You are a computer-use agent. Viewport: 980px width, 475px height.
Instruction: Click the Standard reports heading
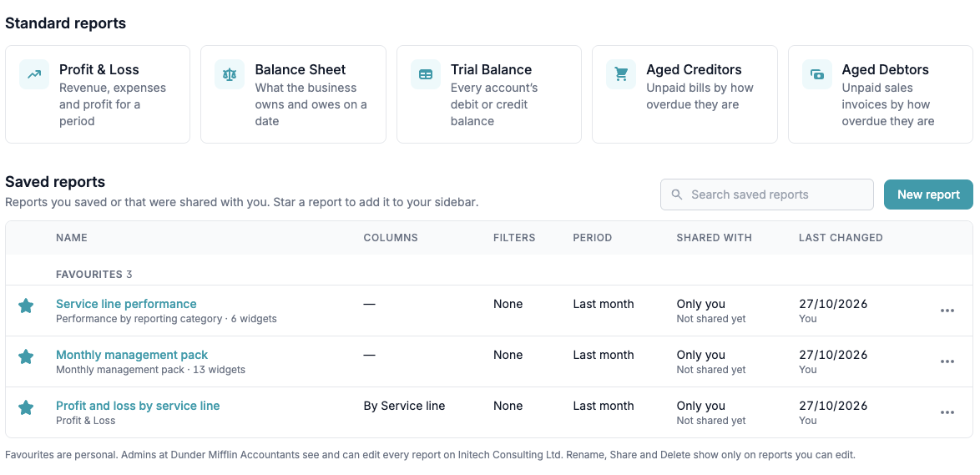coord(66,23)
